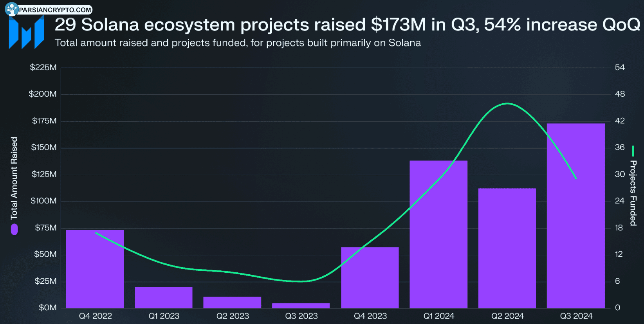Select the Q4 2023 bar
Viewport: 644px width, 324px height.
click(370, 277)
